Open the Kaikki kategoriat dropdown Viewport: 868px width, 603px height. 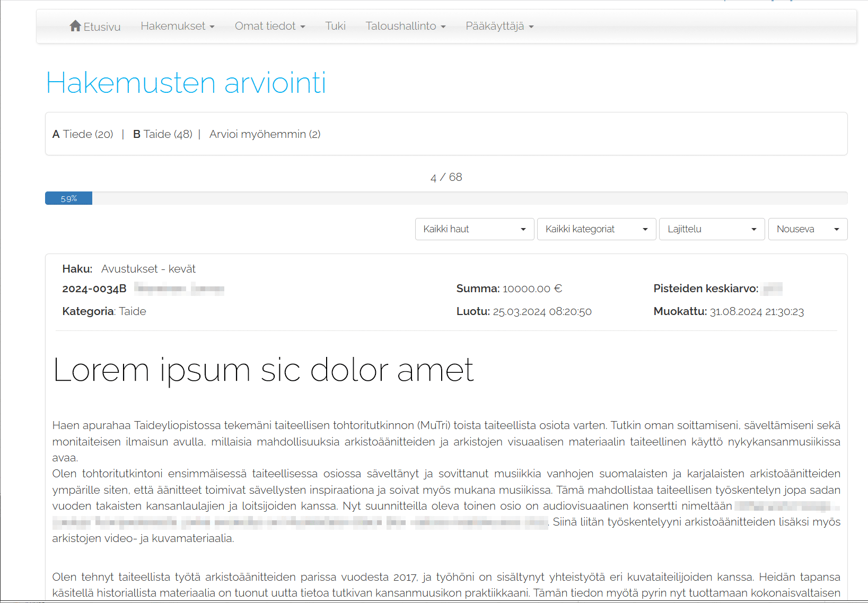(x=596, y=229)
